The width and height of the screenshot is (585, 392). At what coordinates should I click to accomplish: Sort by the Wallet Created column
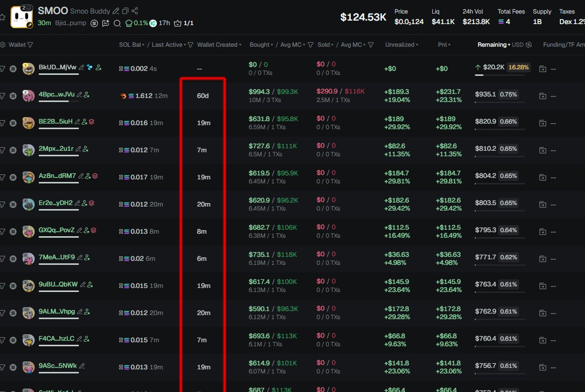click(x=219, y=45)
